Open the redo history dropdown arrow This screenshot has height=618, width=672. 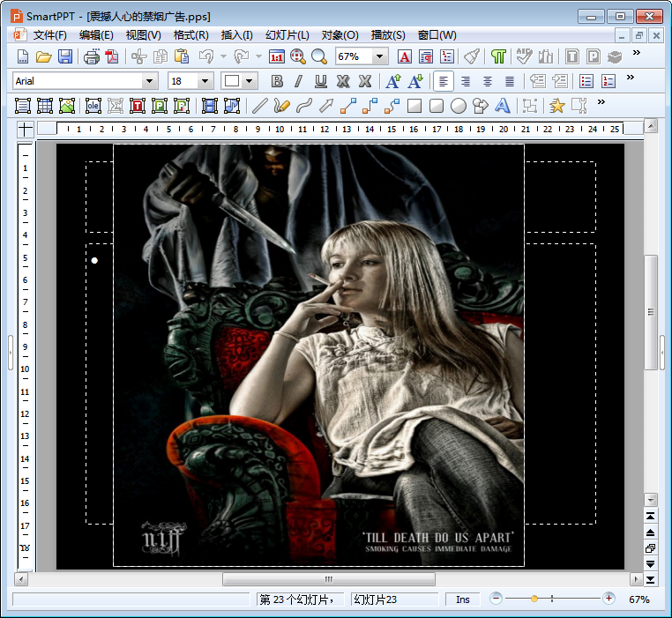point(258,56)
